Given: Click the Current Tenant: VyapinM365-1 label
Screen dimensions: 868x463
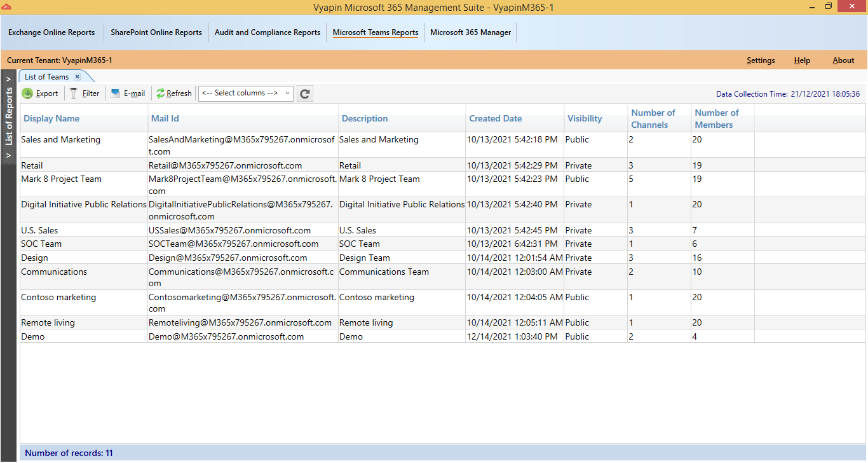Looking at the screenshot, I should (60, 60).
